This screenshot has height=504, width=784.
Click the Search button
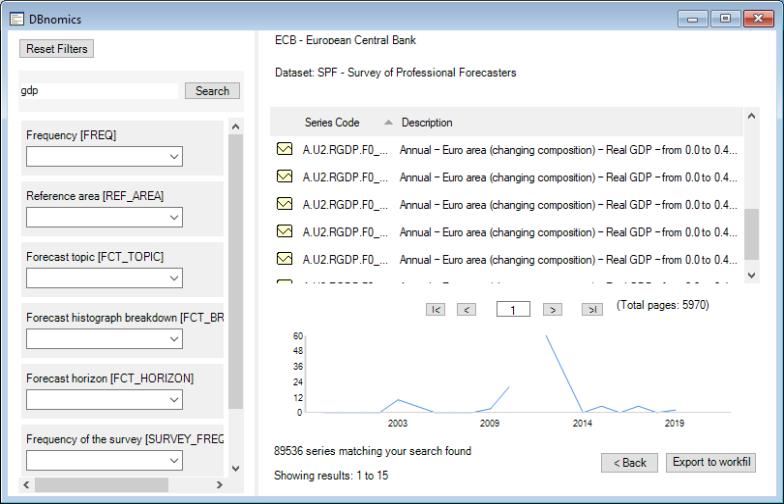point(212,91)
